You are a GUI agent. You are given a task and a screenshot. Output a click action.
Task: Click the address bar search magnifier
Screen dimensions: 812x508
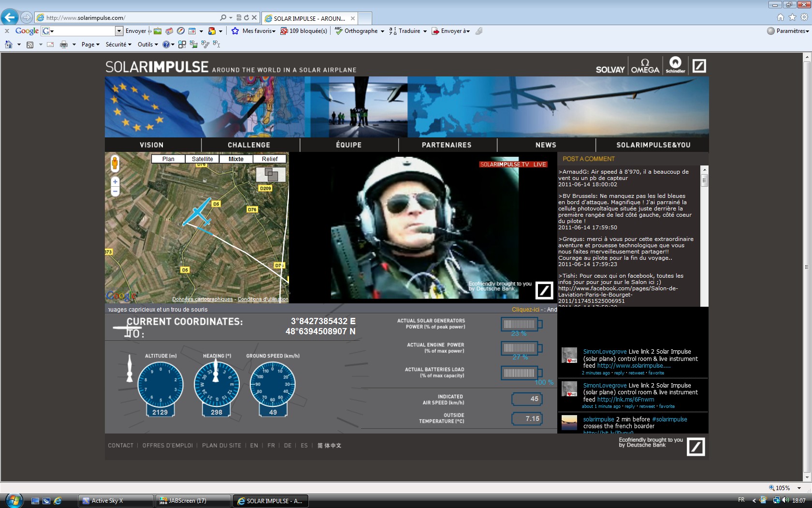click(223, 17)
